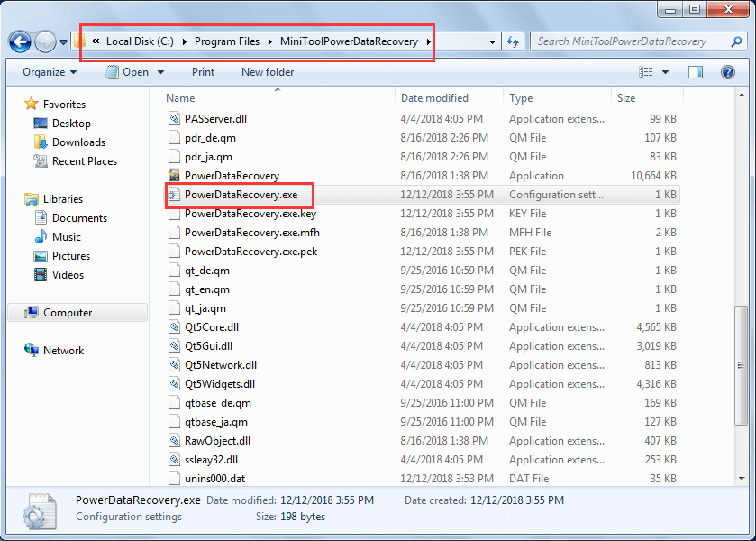Select Qt5Core.dll file icon

coord(174,326)
